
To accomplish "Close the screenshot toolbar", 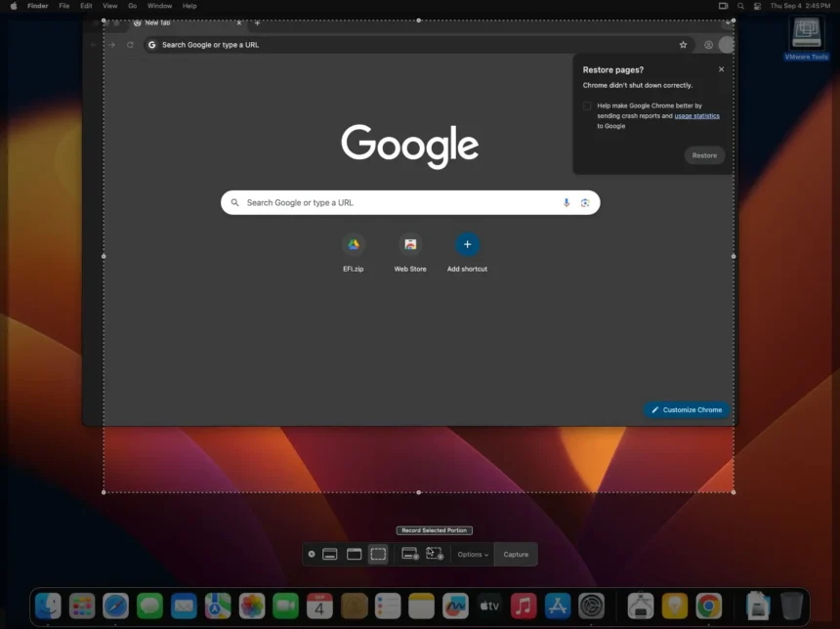I will pyautogui.click(x=312, y=554).
